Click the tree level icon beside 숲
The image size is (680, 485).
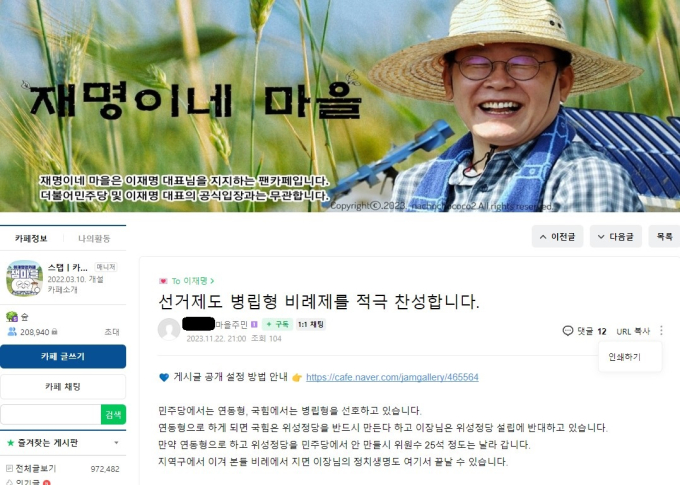click(12, 317)
